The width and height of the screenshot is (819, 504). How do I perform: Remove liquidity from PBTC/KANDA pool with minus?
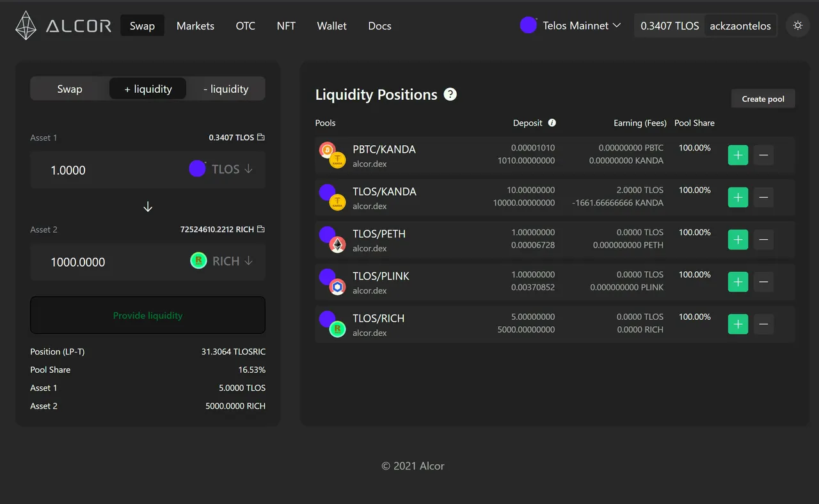click(763, 155)
